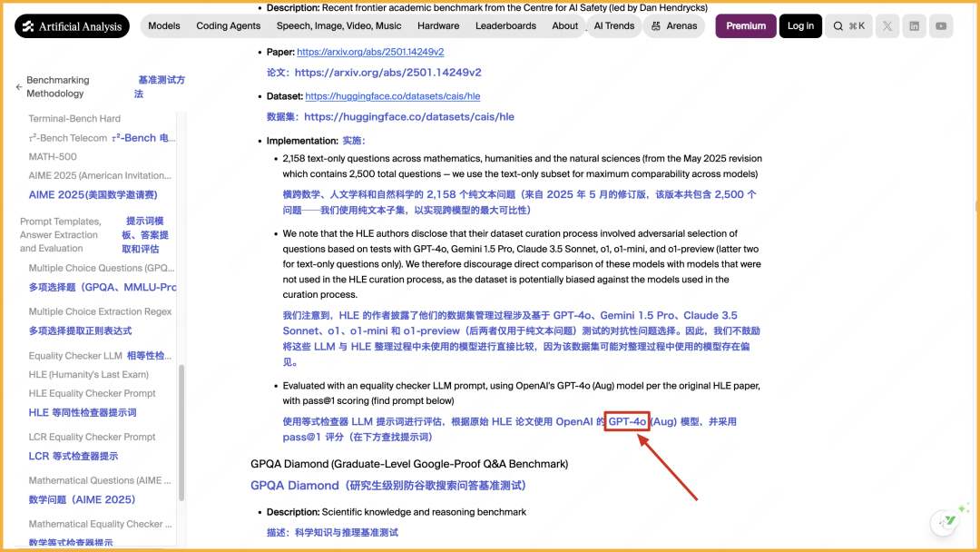Select Multiple Choice Questions (GPQ... item
Viewport: 980px width, 552px height.
tap(102, 268)
